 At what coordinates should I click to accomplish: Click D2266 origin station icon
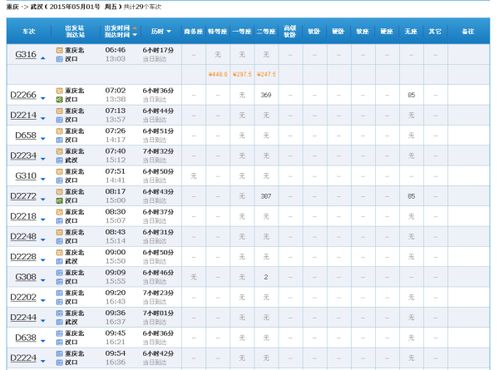(x=59, y=91)
